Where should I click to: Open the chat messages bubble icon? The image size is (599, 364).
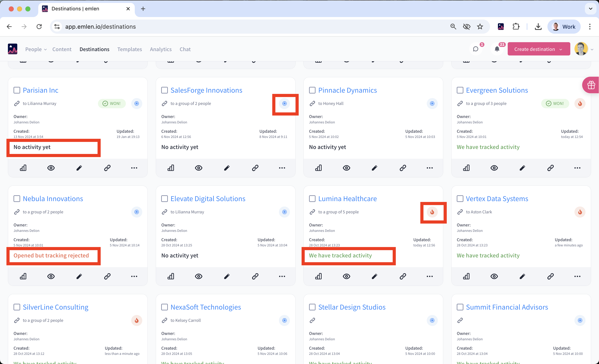(x=475, y=49)
